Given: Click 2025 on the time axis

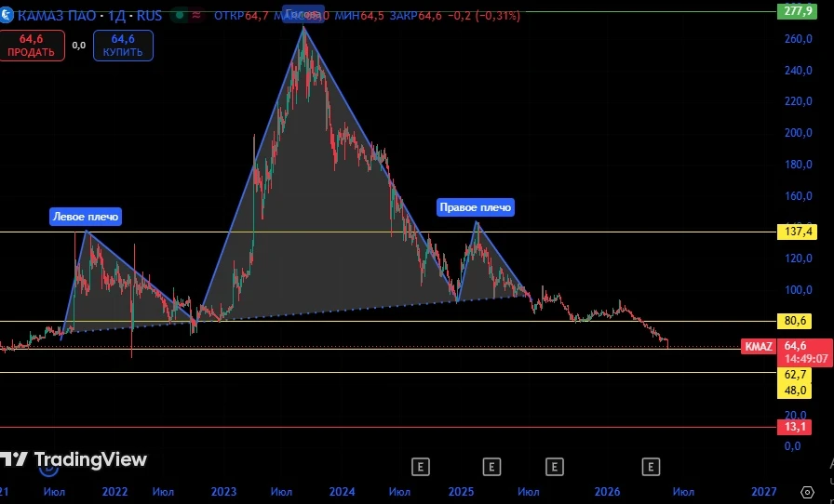Looking at the screenshot, I should (x=461, y=492).
